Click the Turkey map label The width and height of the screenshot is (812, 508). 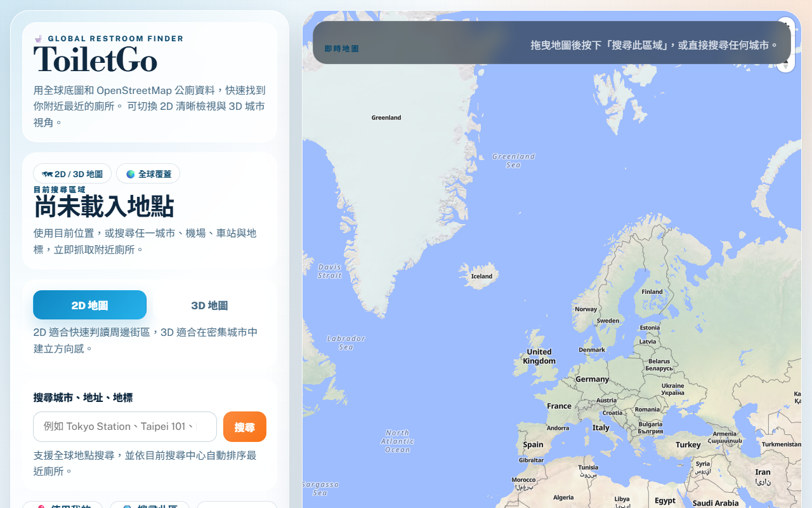(x=688, y=444)
